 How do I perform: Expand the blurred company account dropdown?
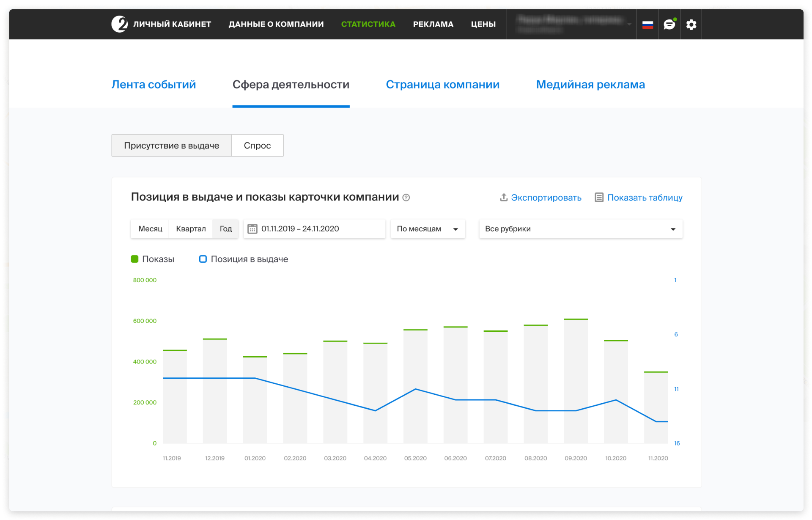571,25
